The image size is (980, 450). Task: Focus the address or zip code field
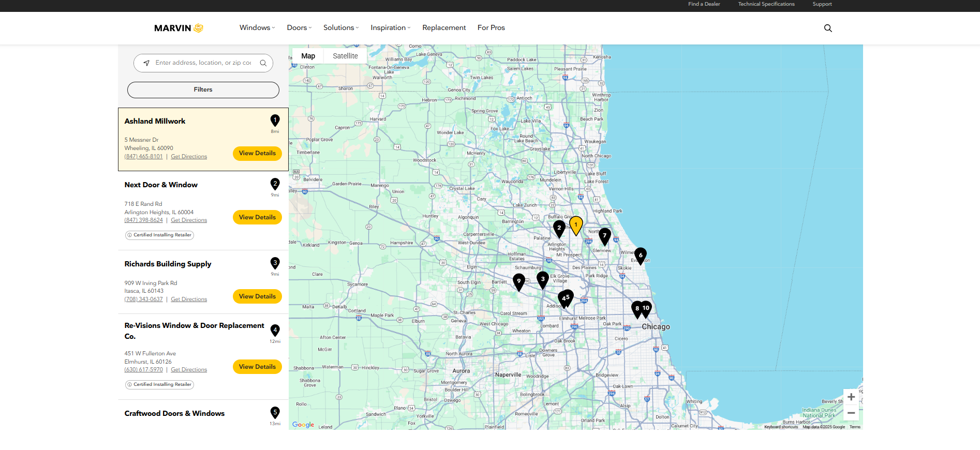pos(203,63)
